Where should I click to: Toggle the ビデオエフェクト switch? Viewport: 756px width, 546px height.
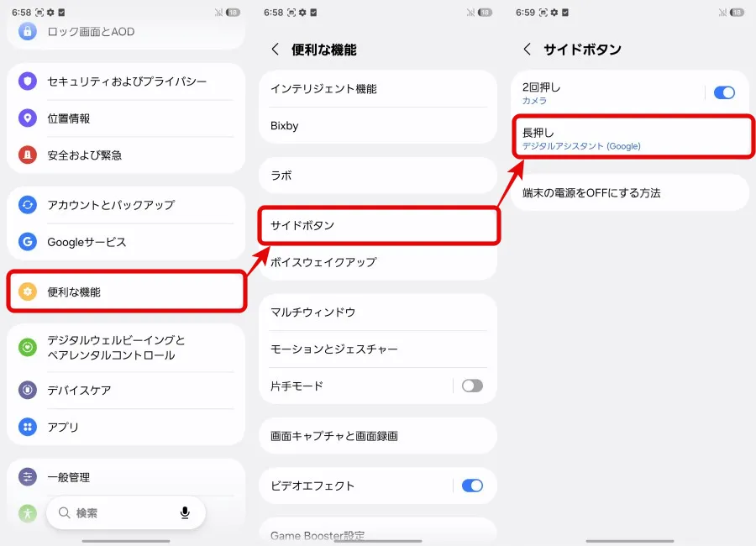point(472,486)
